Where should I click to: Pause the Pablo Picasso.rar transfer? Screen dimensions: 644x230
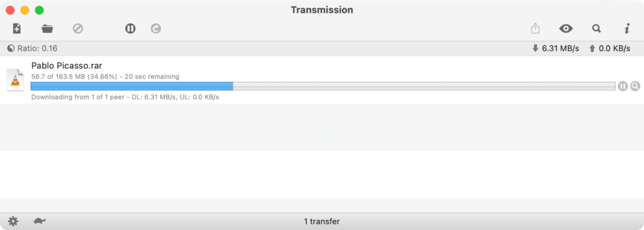coord(623,86)
